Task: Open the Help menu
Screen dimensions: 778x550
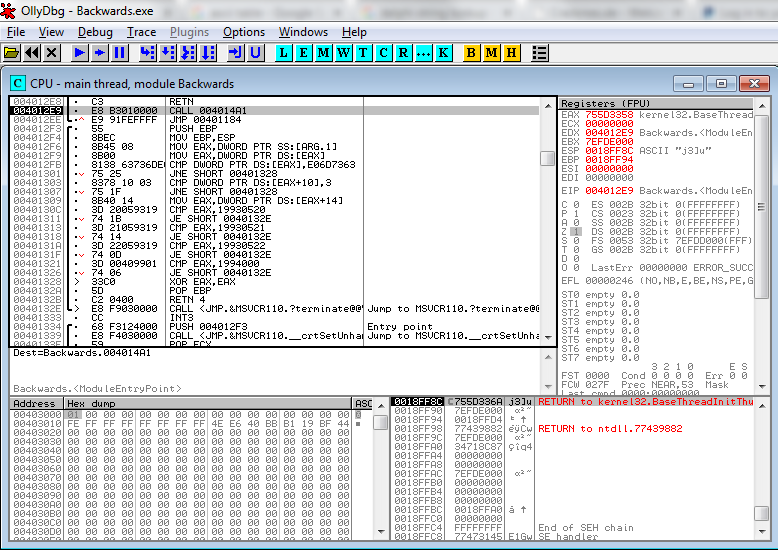Action: tap(354, 32)
